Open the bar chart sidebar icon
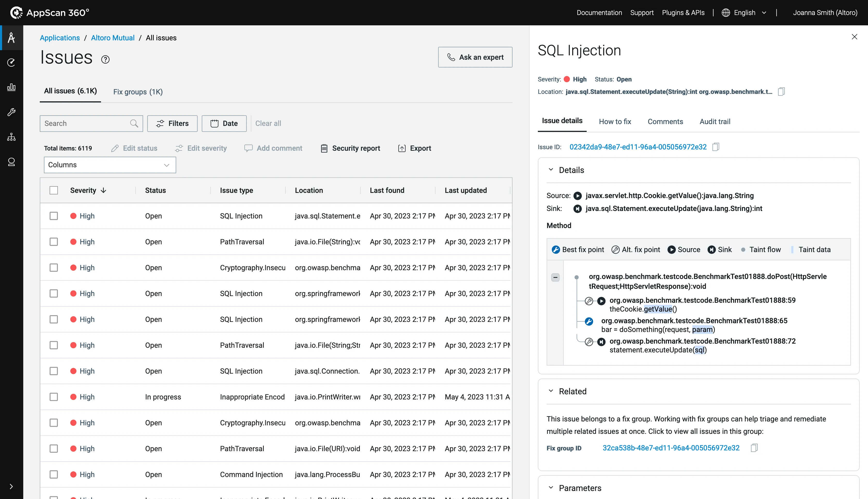 (11, 87)
